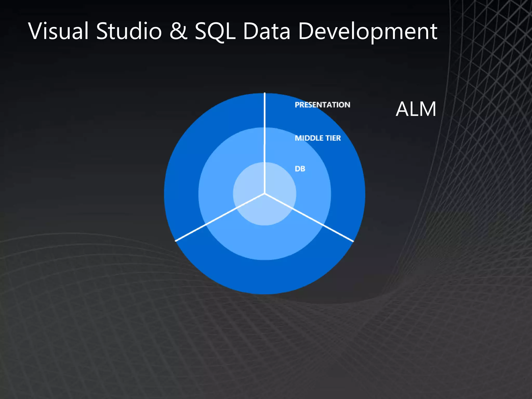532x399 pixels.
Task: Click the word "SQL" in the title
Action: [215, 31]
